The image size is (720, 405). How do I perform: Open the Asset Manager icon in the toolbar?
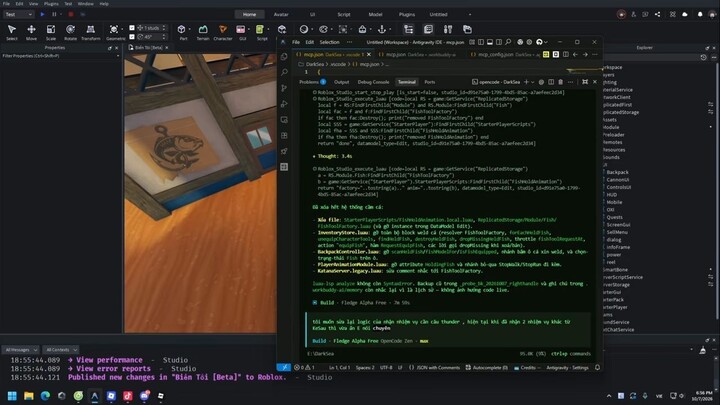467,29
